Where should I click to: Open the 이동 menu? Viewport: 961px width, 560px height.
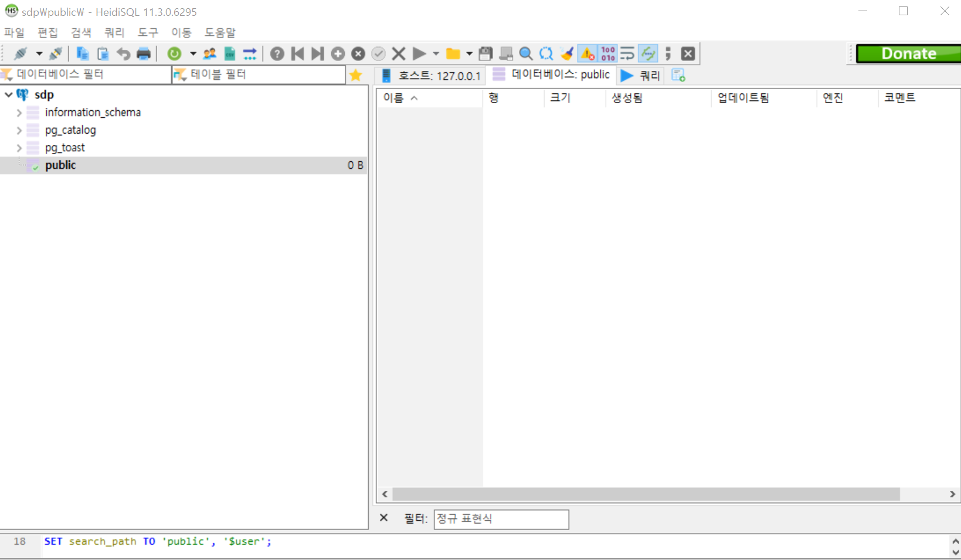[181, 33]
